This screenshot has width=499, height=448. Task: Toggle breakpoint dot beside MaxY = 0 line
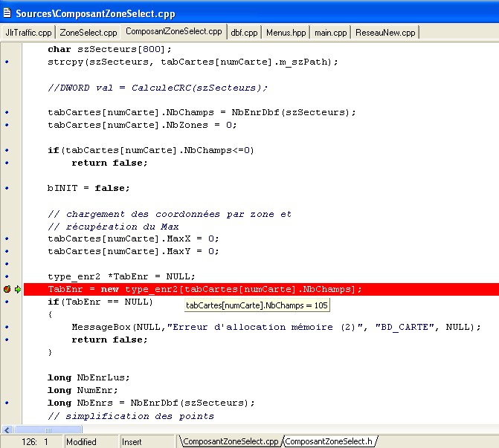point(7,251)
